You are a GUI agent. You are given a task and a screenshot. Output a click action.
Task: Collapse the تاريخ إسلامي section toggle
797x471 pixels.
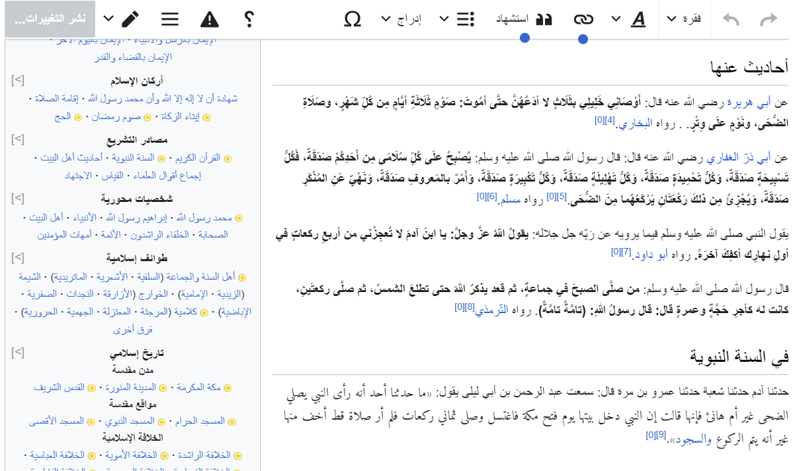[18, 352]
